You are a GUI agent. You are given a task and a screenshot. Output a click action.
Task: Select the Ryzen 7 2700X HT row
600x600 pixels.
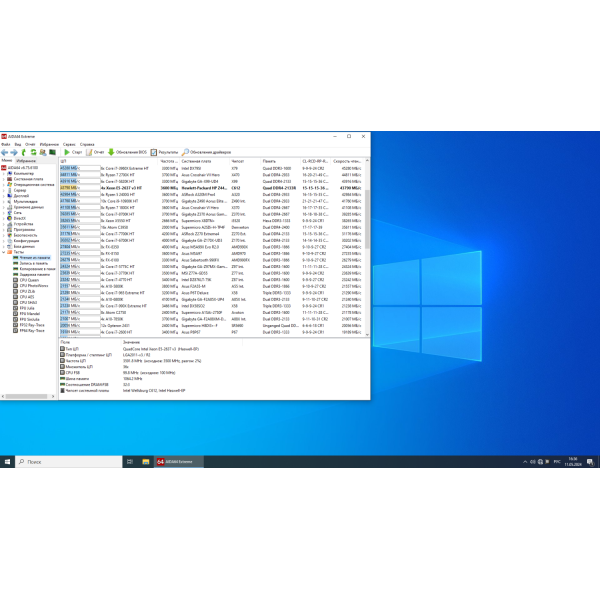tap(212, 175)
